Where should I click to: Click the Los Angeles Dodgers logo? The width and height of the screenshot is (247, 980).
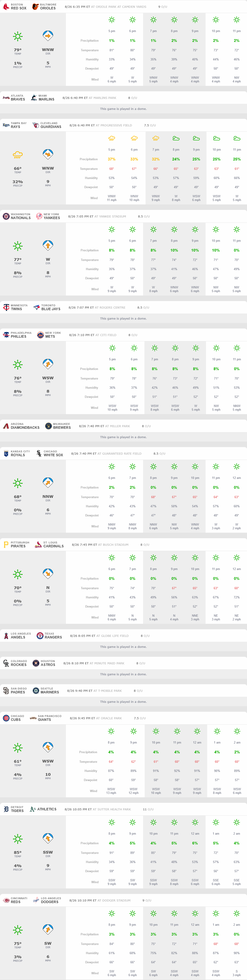coord(36,900)
